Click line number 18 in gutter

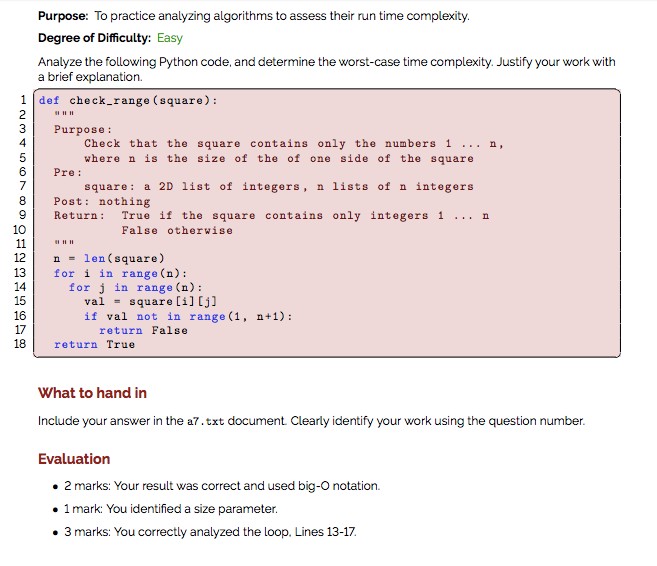pos(20,344)
